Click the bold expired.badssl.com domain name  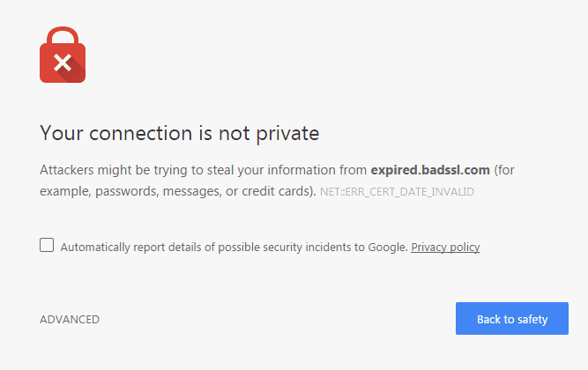tap(429, 169)
